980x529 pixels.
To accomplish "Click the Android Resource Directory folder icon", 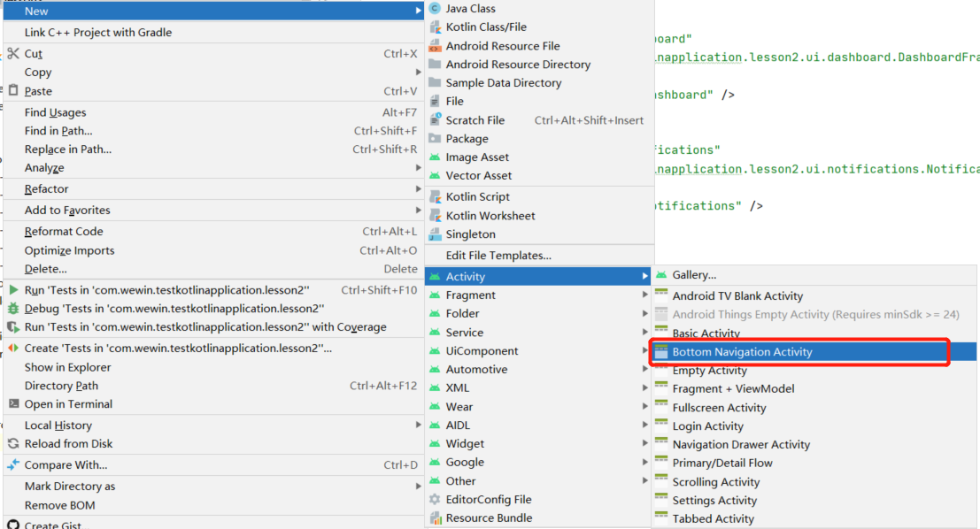I will pos(435,64).
